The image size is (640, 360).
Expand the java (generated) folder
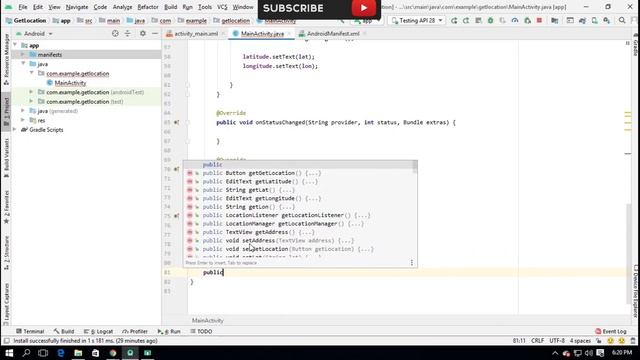coord(23,111)
